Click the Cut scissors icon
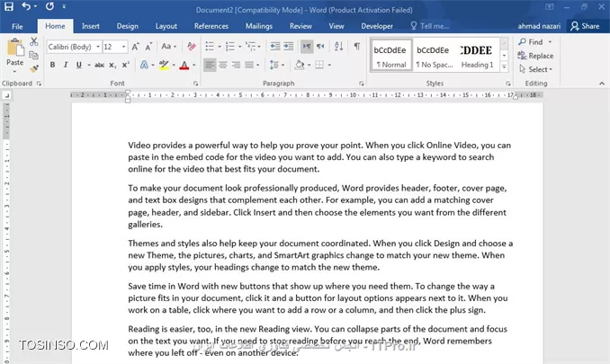The width and height of the screenshot is (610, 364). 34,41
